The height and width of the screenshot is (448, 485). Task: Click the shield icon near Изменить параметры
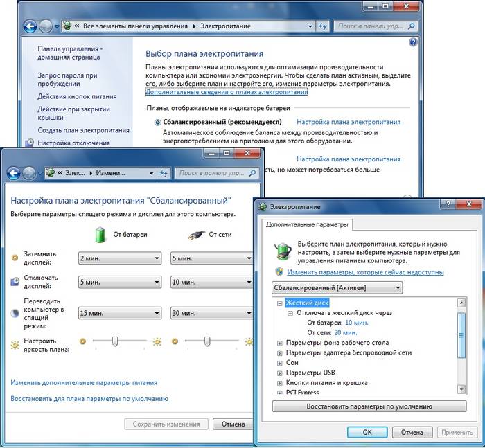click(x=280, y=272)
